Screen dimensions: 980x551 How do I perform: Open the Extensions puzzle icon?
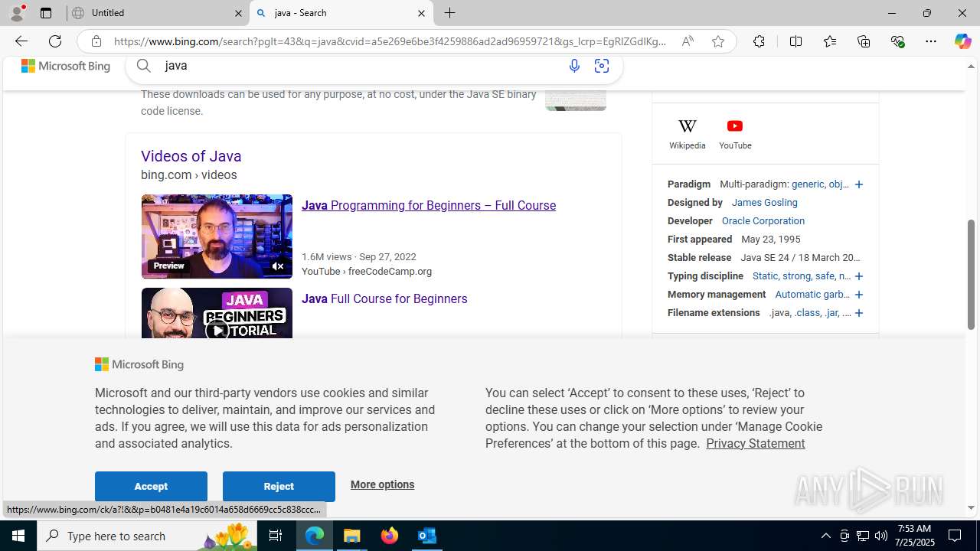coord(759,41)
